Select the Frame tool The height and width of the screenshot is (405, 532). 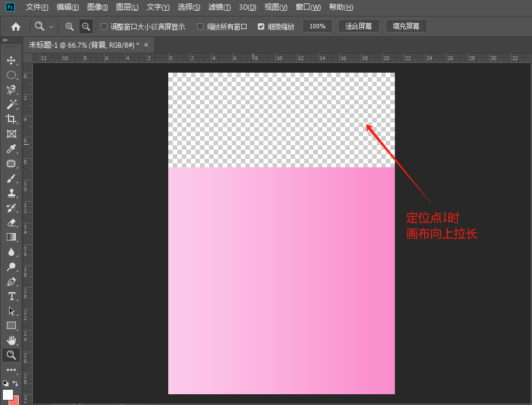click(11, 134)
